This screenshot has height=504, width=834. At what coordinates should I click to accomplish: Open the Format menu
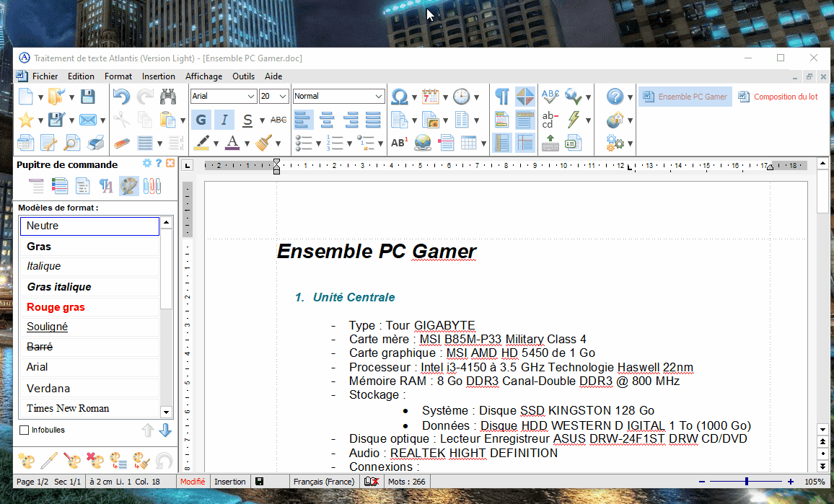point(118,76)
